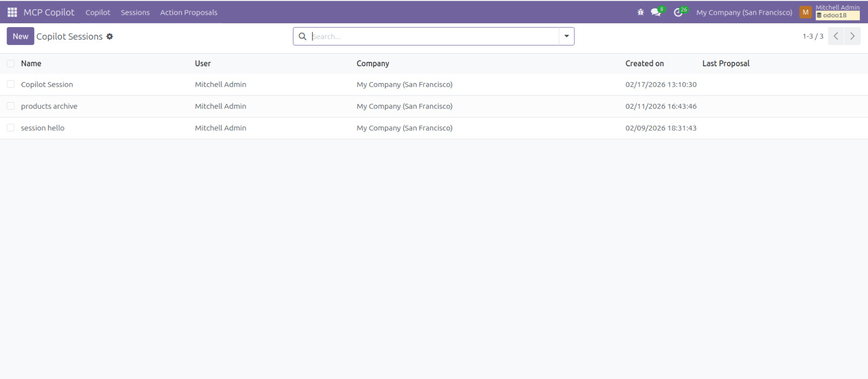Select the session hello row checkbox
Screen dimensions: 868x379
[x=11, y=128]
